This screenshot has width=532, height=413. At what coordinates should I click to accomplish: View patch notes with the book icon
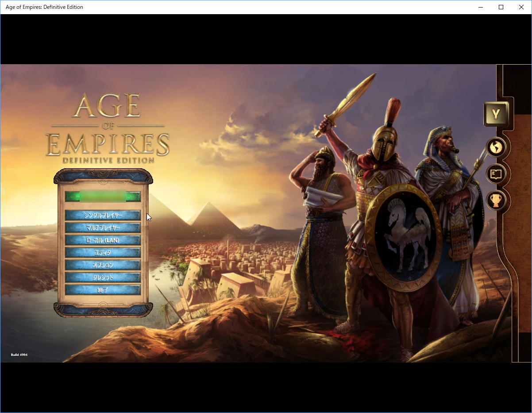coord(496,174)
